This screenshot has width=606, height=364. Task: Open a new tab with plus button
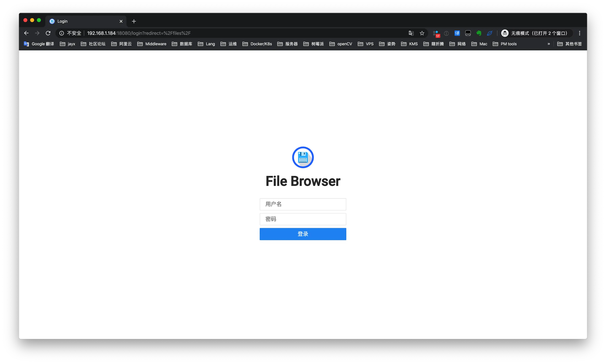134,21
